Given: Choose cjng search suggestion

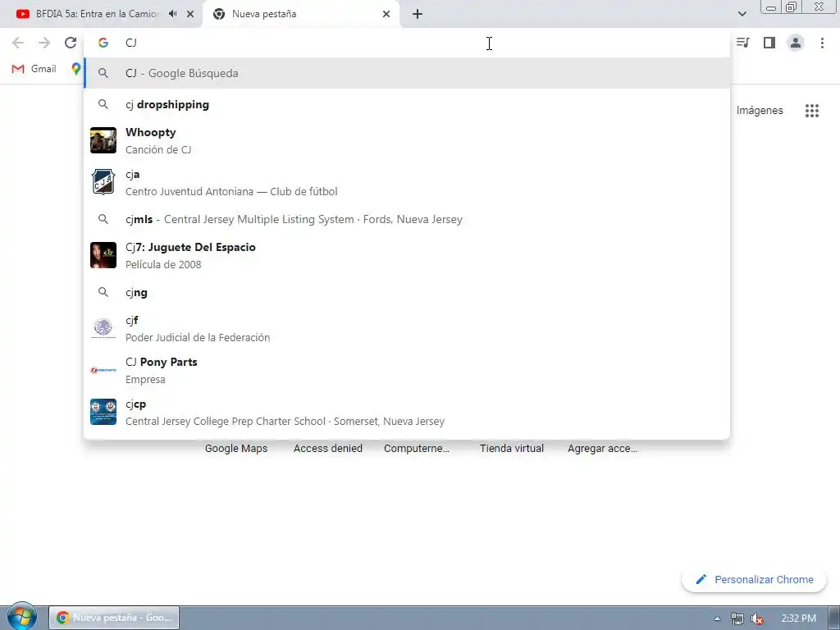Looking at the screenshot, I should [x=407, y=293].
